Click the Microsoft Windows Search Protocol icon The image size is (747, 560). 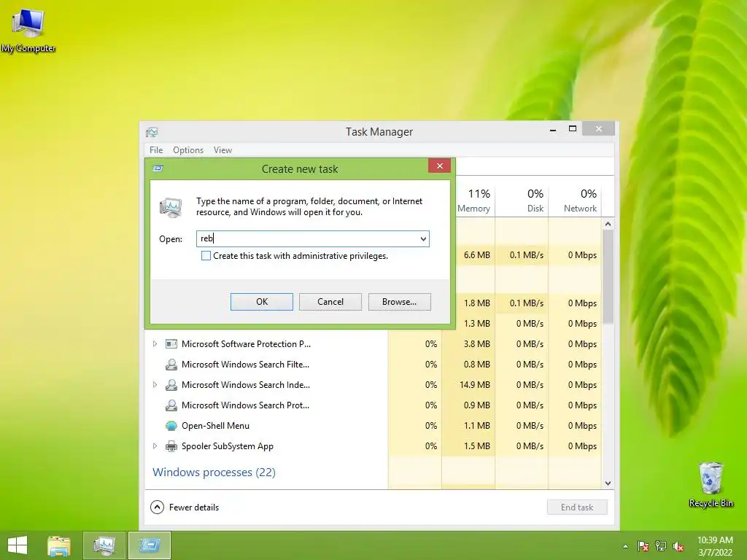[x=171, y=405]
